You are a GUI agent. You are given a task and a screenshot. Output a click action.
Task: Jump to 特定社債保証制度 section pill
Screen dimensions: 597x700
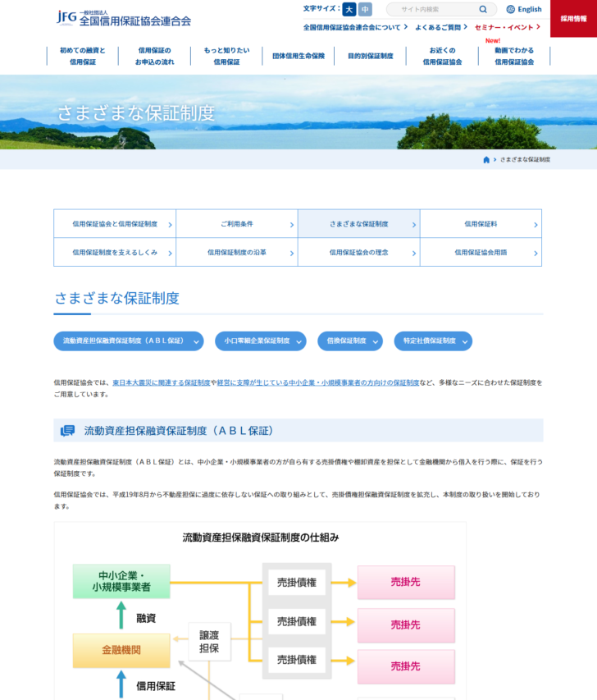433,341
